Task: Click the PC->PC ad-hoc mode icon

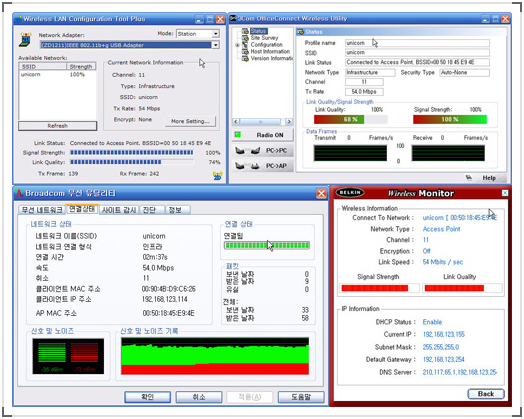Action: click(x=248, y=151)
